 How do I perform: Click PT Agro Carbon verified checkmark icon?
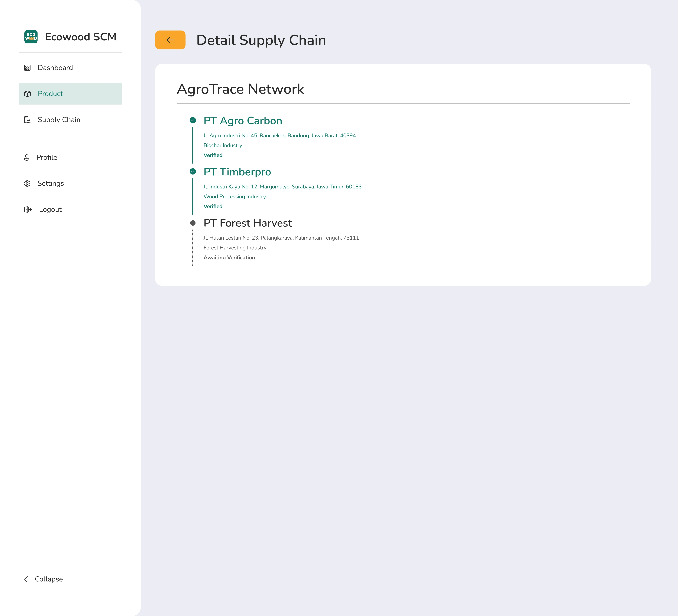click(x=193, y=120)
